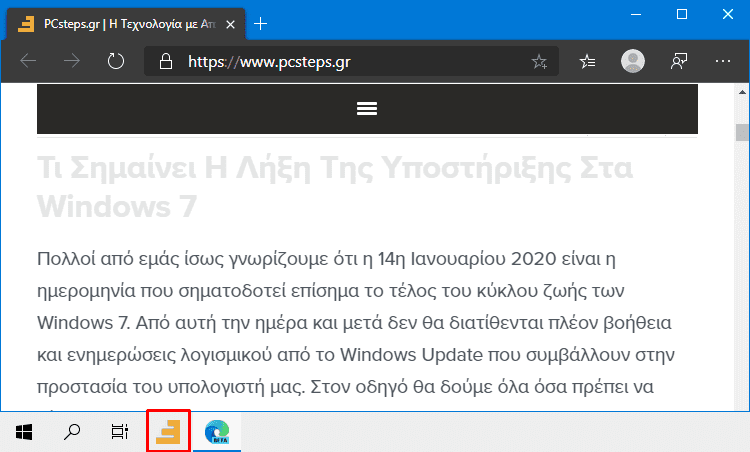750x452 pixels.
Task: Refresh the pcsteps.gr page
Action: [x=115, y=61]
